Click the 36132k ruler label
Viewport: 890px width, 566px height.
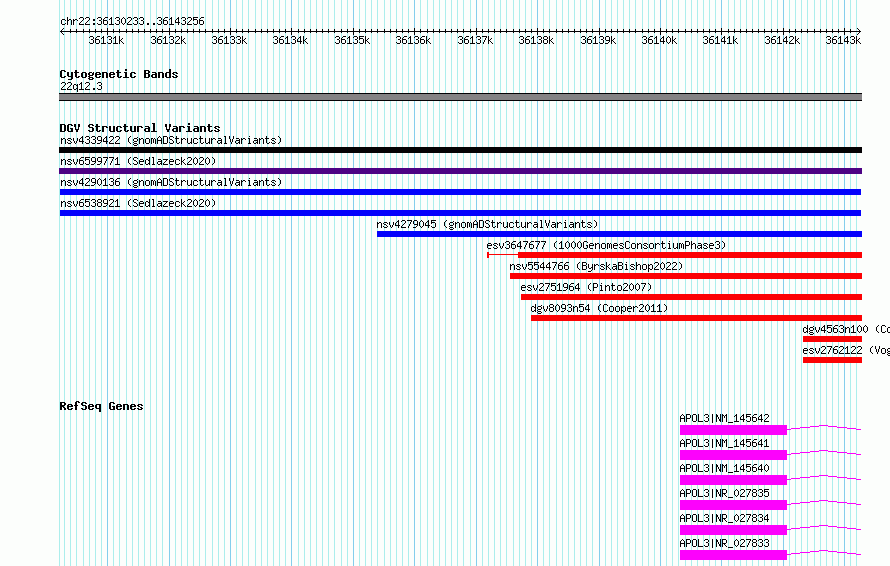168,40
